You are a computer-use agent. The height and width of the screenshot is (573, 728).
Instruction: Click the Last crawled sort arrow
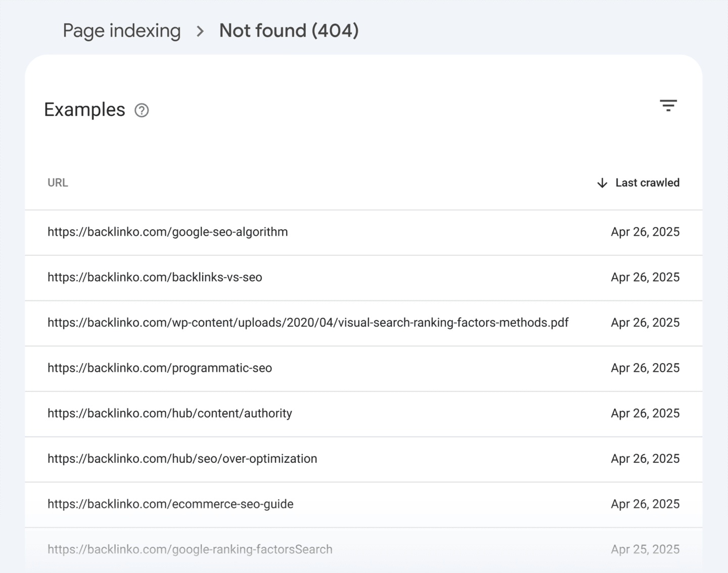tap(602, 183)
